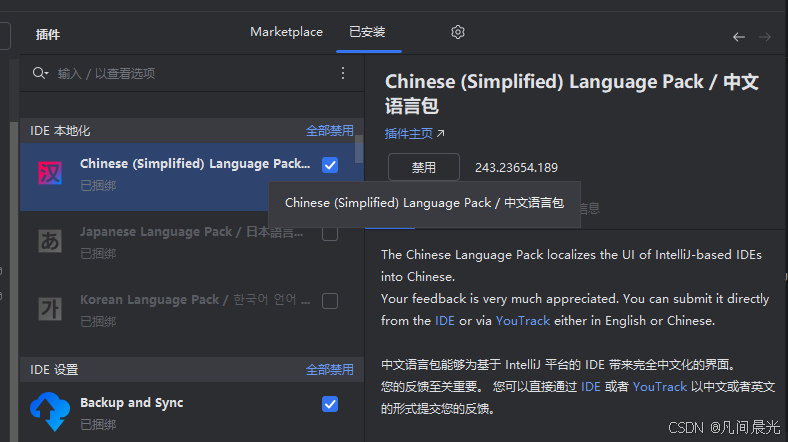Screen dimensions: 788x442
Task: Select the Backup and Sync row
Action: (191, 412)
